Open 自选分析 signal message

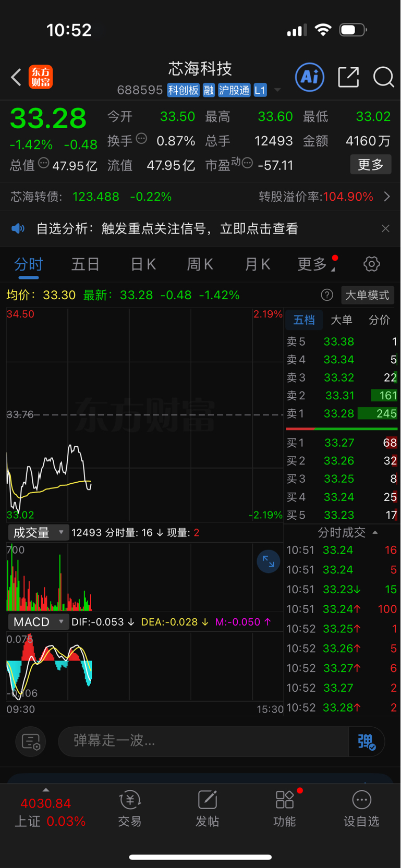pyautogui.click(x=167, y=228)
